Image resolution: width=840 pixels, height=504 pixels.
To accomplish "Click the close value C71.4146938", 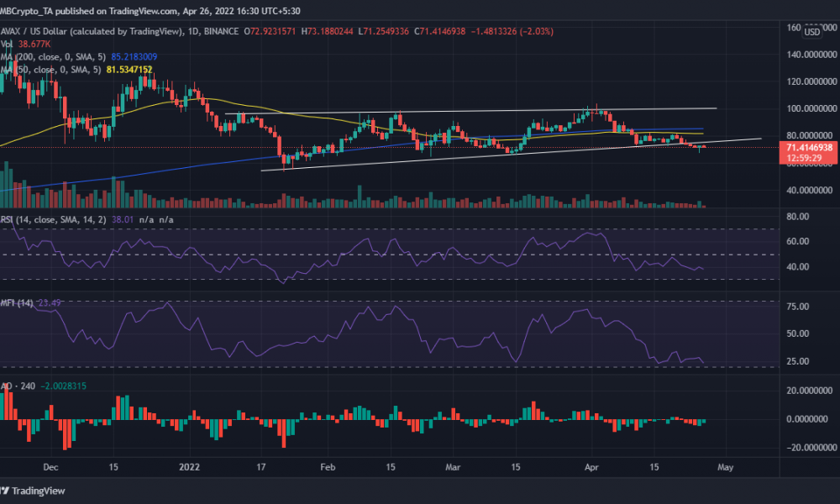I will tap(440, 32).
